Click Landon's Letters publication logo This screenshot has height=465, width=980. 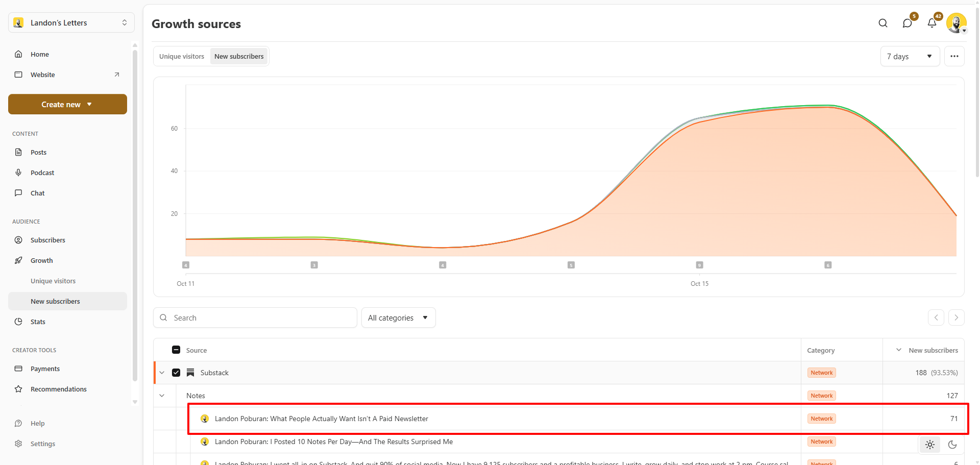pyautogui.click(x=18, y=22)
